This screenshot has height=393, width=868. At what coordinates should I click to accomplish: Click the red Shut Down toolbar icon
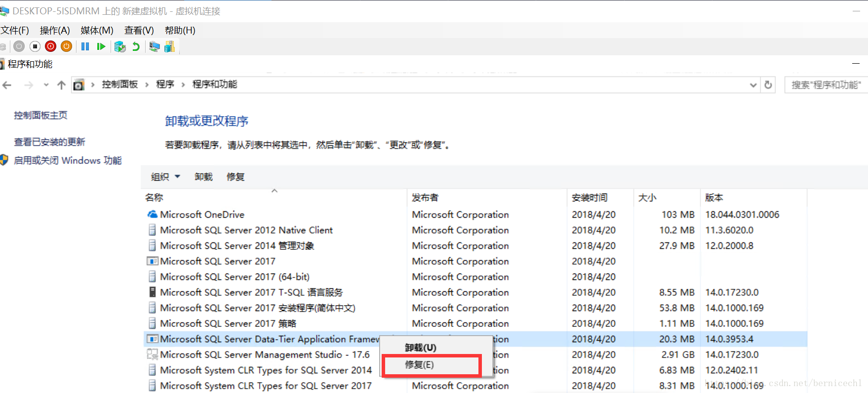50,46
